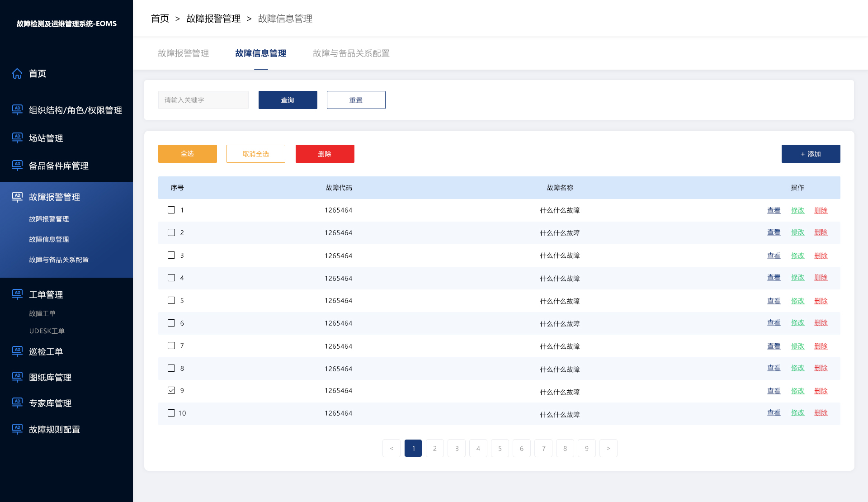This screenshot has width=868, height=502.
Task: Click 修改 link in row 2
Action: pyautogui.click(x=798, y=232)
